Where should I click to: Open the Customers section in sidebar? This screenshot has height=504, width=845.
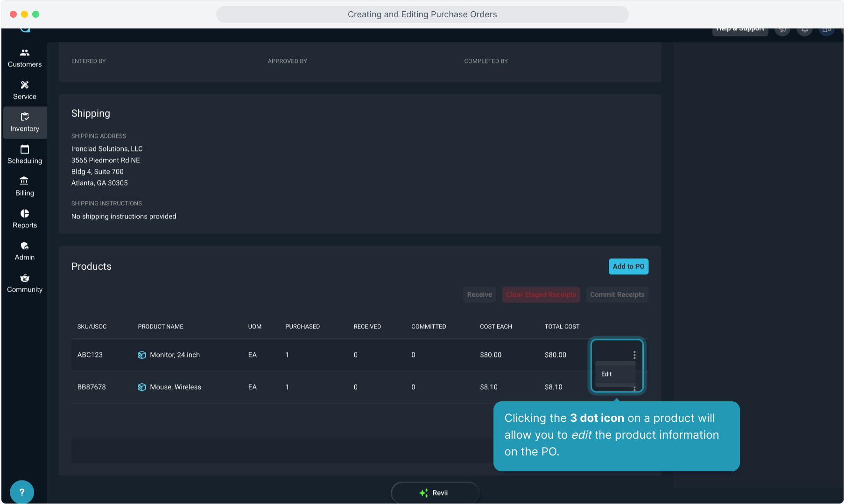[x=24, y=58]
